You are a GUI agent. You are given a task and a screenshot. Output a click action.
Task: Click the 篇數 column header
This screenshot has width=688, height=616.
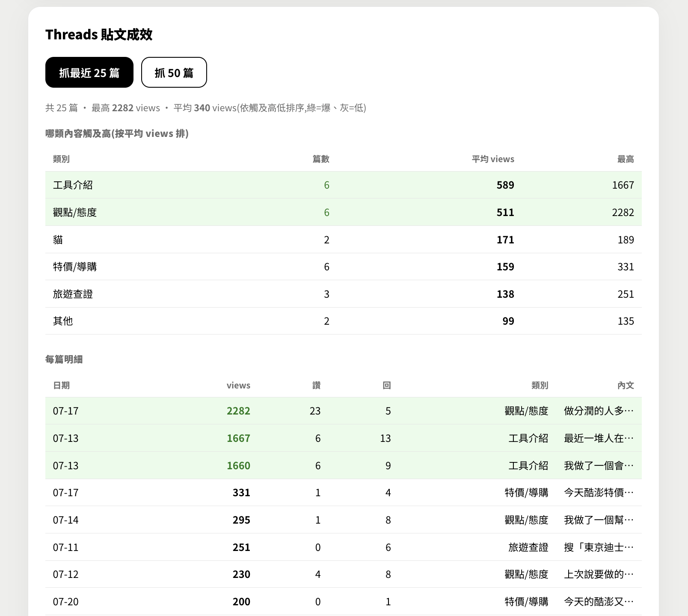pyautogui.click(x=321, y=159)
